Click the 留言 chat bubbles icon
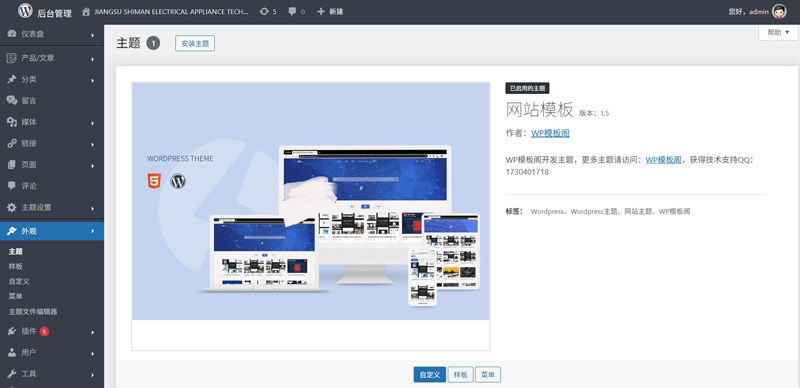This screenshot has height=388, width=800. [12, 101]
